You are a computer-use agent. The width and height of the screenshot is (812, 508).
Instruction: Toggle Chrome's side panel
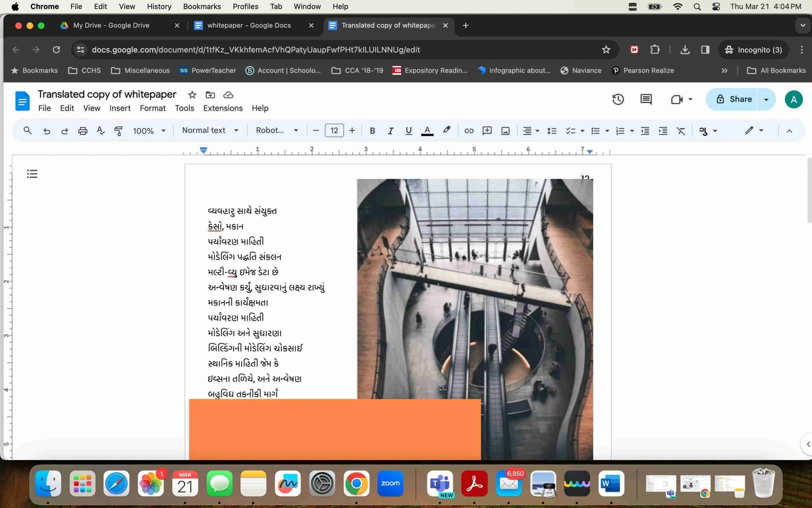click(705, 50)
